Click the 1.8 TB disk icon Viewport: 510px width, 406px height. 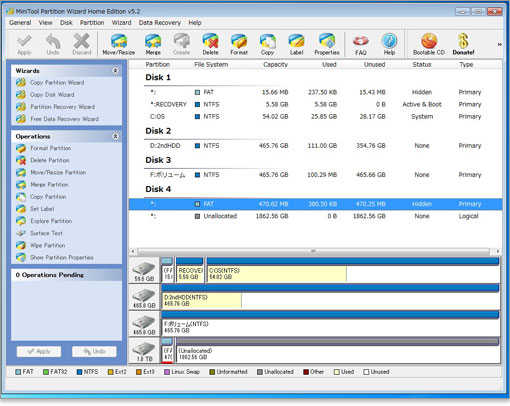pos(144,351)
